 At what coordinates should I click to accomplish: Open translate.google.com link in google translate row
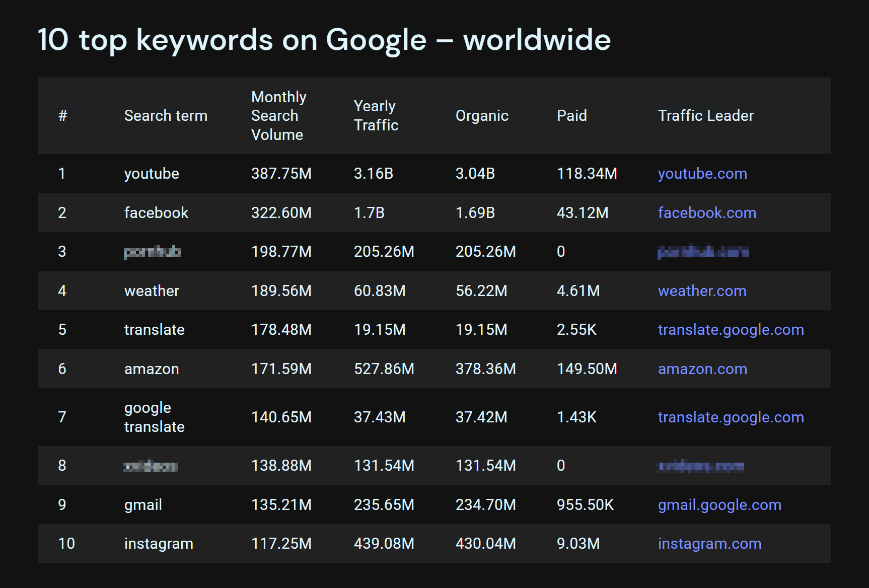point(731,417)
